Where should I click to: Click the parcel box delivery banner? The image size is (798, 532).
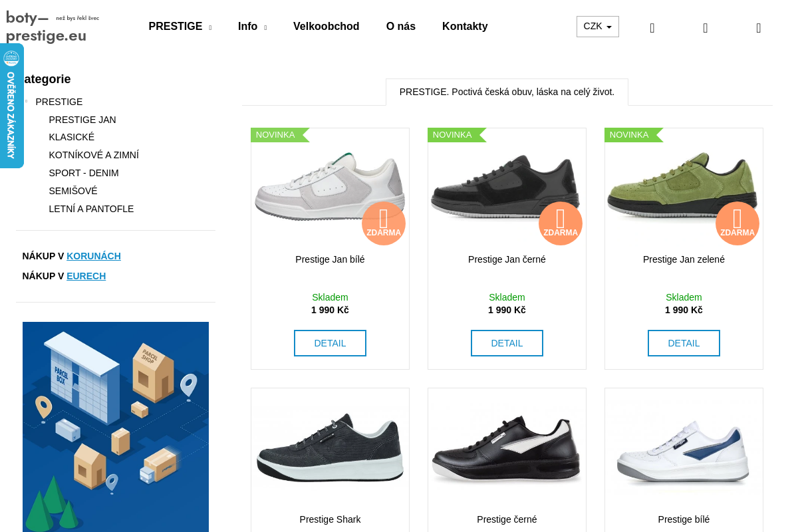coord(116,426)
